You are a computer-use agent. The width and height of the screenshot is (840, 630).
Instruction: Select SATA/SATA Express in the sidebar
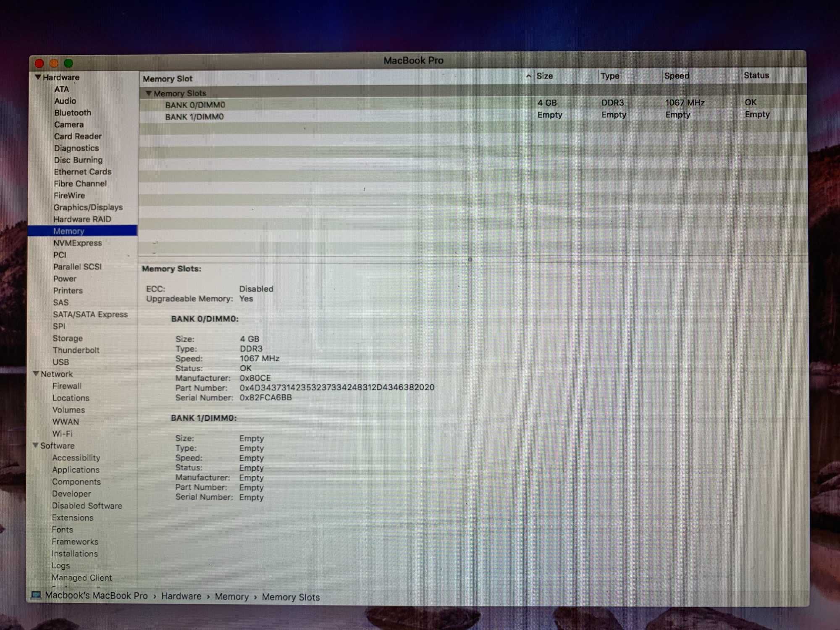pyautogui.click(x=90, y=315)
